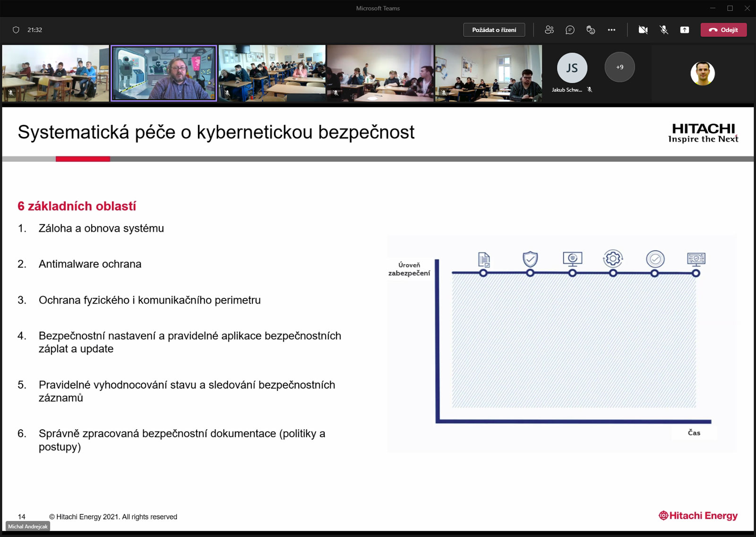This screenshot has width=756, height=537.
Task: Click the shield checkmark icon in chart
Action: pyautogui.click(x=530, y=259)
